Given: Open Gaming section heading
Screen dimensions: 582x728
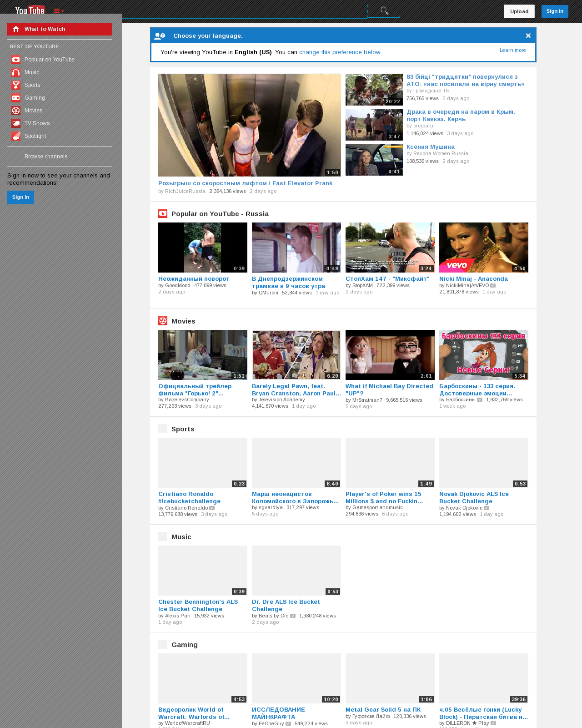Looking at the screenshot, I should click(185, 645).
